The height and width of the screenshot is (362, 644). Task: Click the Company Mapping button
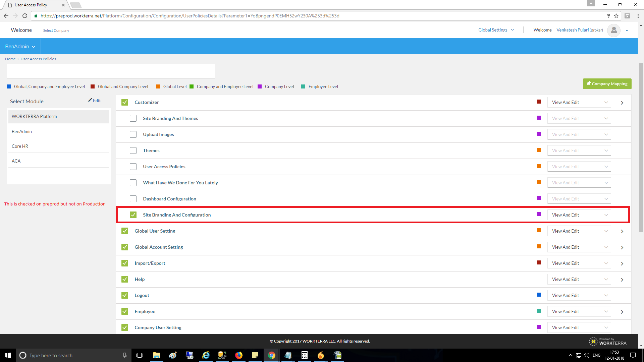click(607, 84)
